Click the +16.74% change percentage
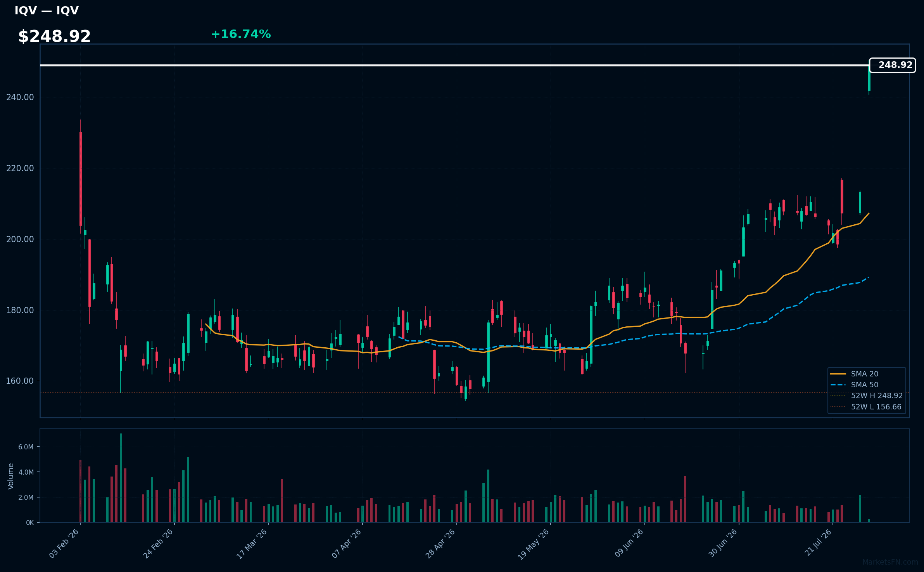924x572 pixels. tap(240, 34)
